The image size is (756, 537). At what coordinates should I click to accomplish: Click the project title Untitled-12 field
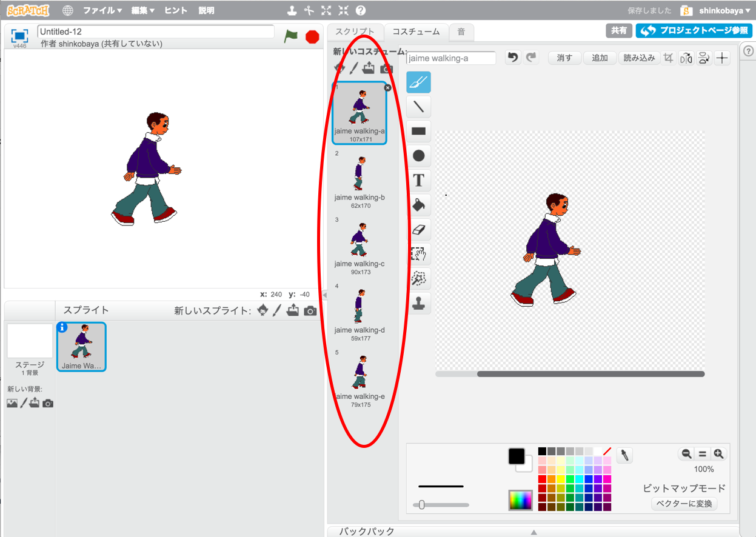[156, 32]
